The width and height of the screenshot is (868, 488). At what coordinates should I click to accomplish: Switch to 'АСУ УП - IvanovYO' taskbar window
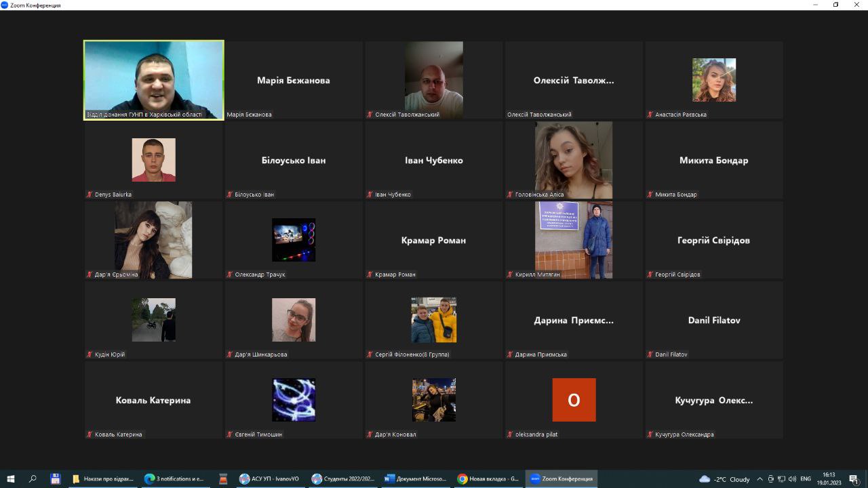[269, 479]
